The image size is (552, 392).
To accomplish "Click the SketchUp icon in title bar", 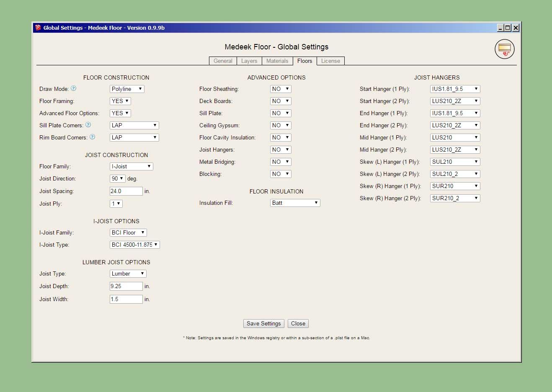I will point(38,28).
